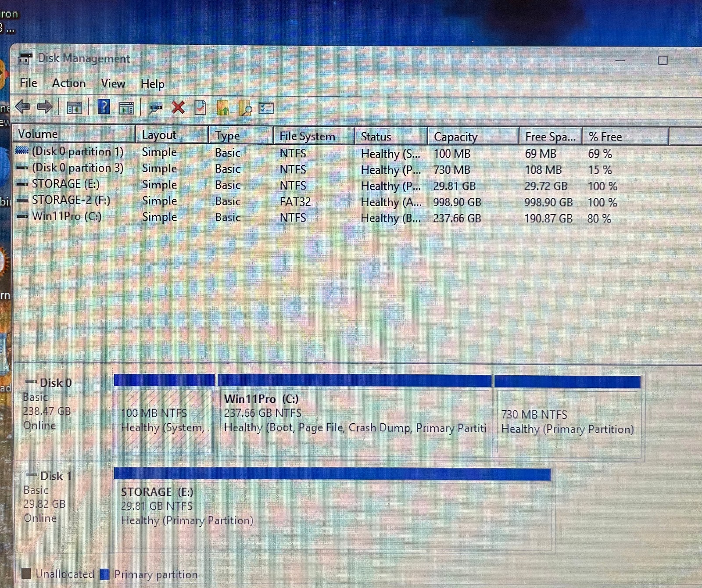This screenshot has width=702, height=588.
Task: Click the FAT32 file system cell
Action: (295, 201)
